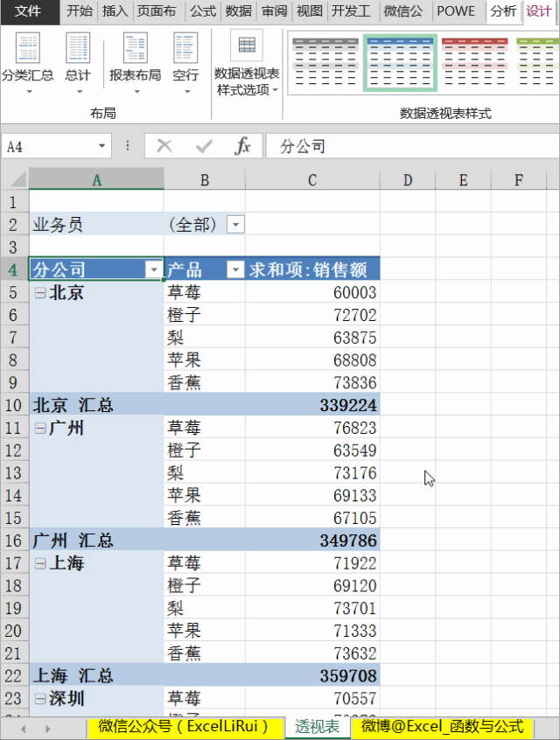Viewport: 560px width, 740px height.
Task: Switch to the 审阅 ribbon tab
Action: [275, 11]
